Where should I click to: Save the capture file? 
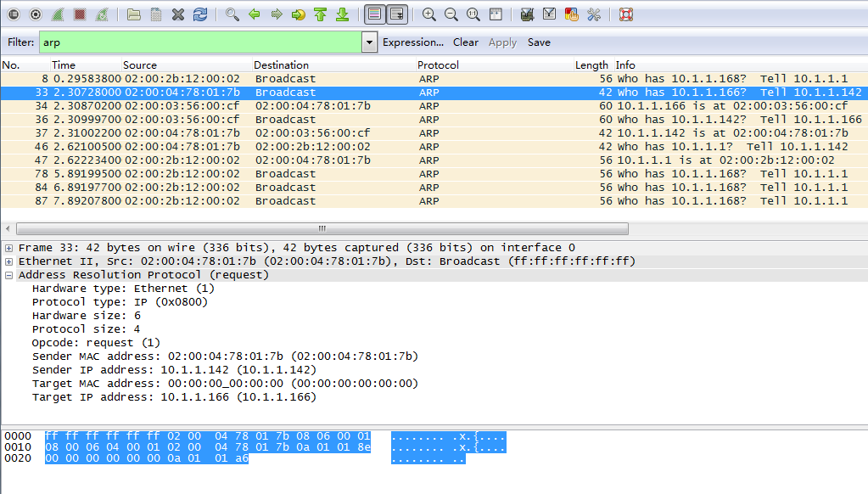point(155,14)
